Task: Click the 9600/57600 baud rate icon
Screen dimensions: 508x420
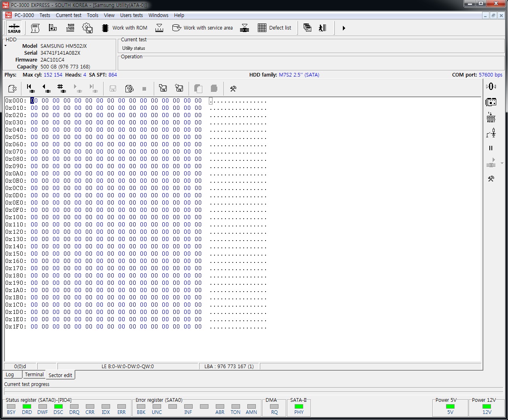Action: pyautogui.click(x=70, y=28)
